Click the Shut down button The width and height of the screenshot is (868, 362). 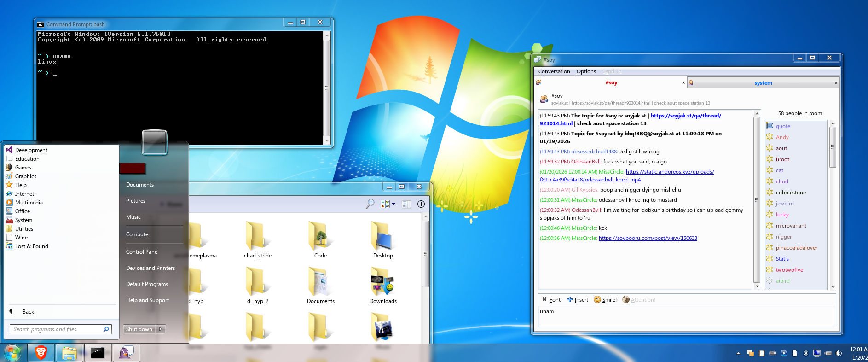tap(139, 329)
